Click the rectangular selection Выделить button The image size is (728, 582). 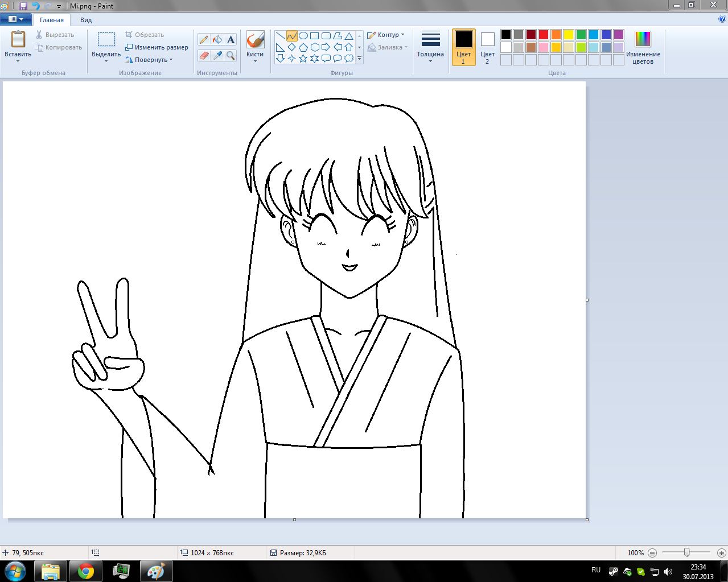[106, 40]
